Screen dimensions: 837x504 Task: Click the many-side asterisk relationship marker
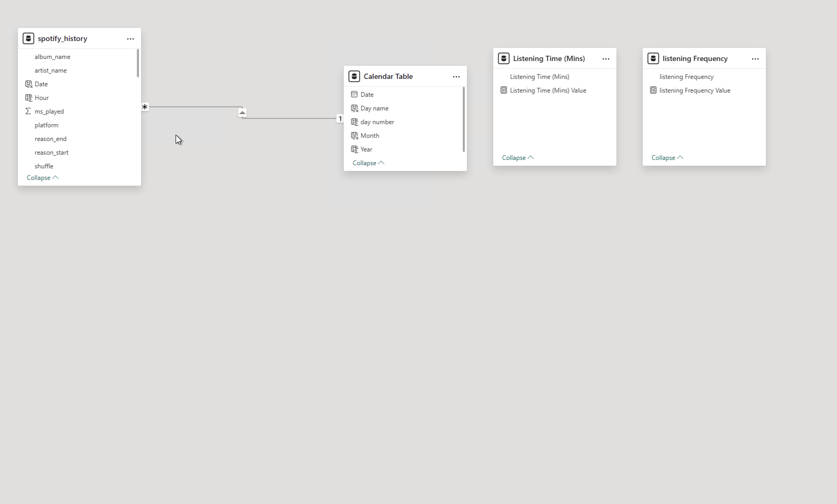[145, 107]
